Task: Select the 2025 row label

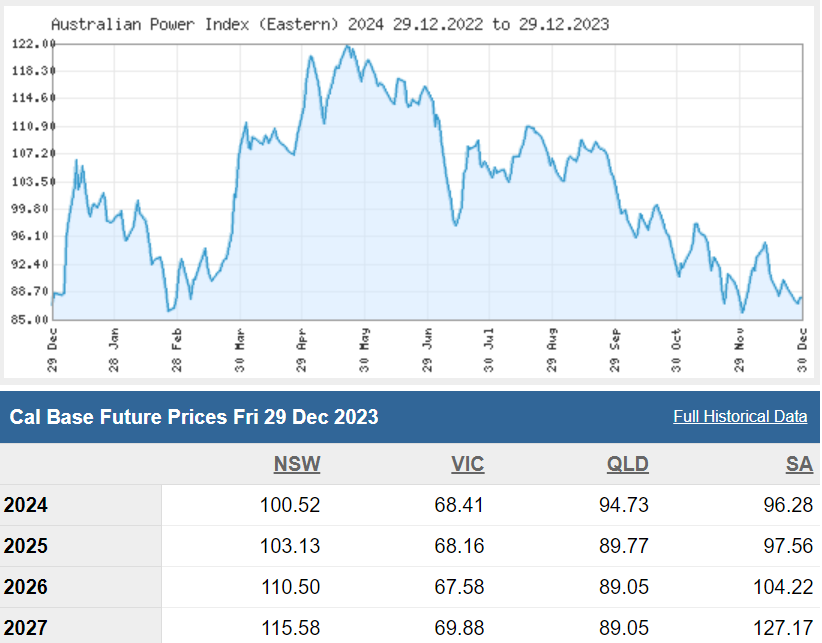Action: pos(26,546)
